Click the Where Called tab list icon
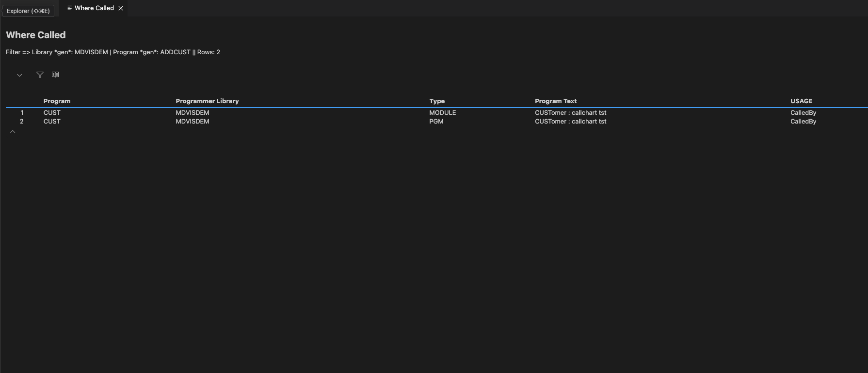 tap(69, 8)
